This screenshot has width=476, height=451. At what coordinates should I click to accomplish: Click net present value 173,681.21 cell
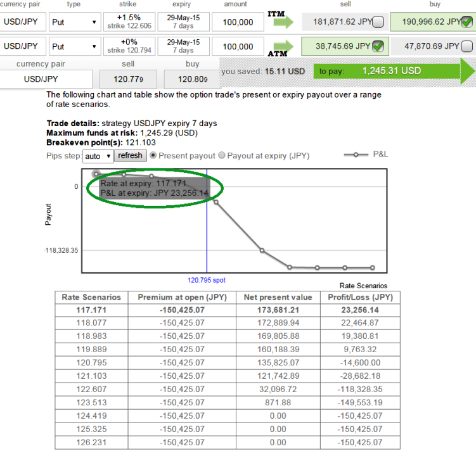[278, 310]
